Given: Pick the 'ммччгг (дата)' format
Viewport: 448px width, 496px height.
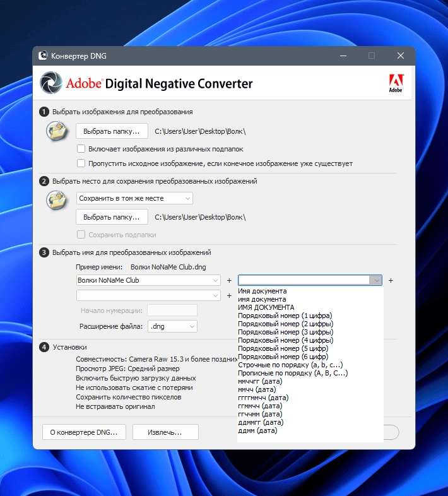Looking at the screenshot, I should [x=260, y=382].
